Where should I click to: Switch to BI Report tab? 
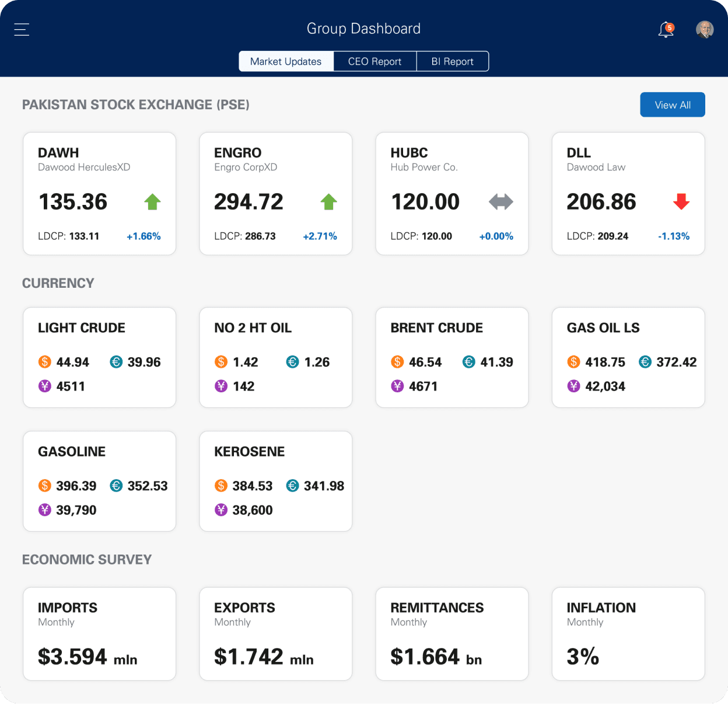452,61
